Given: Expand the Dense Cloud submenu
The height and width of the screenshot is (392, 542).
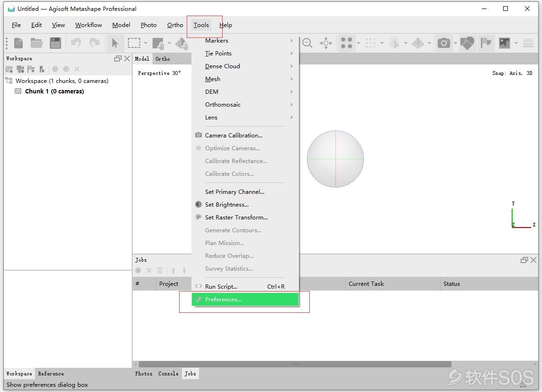Looking at the screenshot, I should (245, 66).
